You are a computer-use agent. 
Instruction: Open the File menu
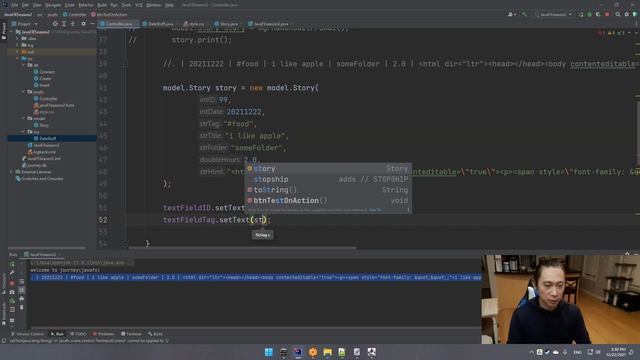(x=15, y=5)
